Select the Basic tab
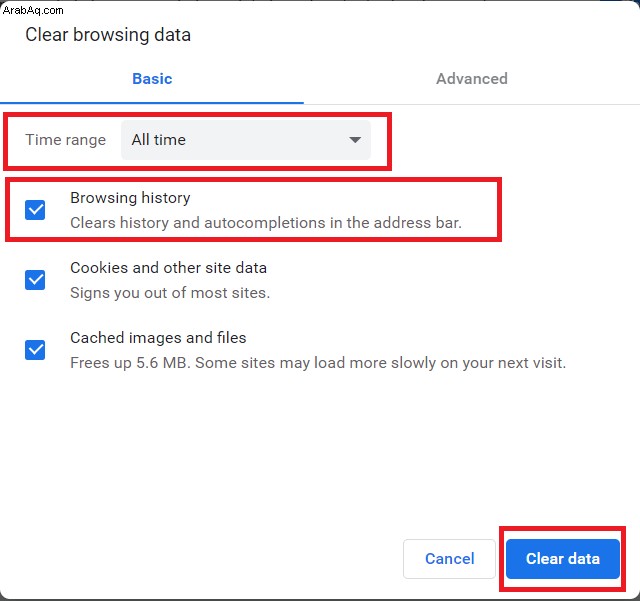The width and height of the screenshot is (640, 601). click(152, 78)
